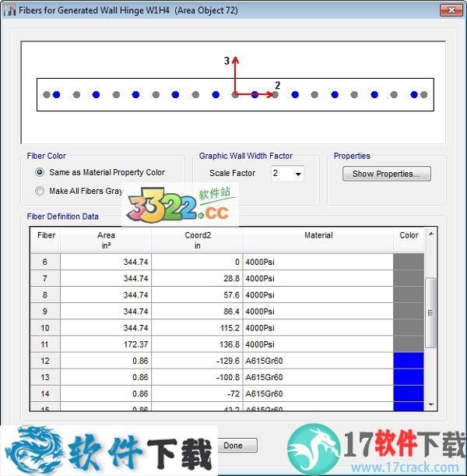Open the Scale Factor dropdown
Image resolution: width=467 pixels, height=476 pixels.
[x=298, y=174]
